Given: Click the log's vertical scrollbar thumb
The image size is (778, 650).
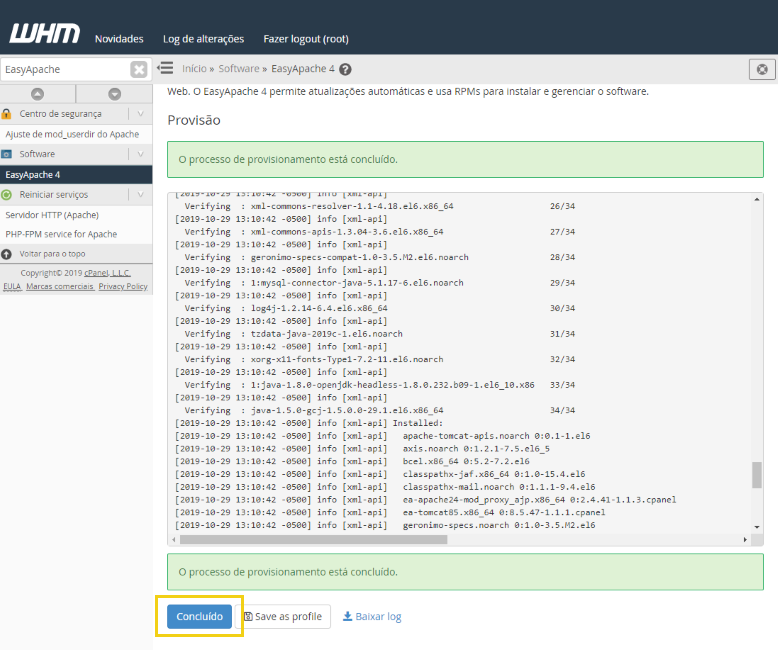Looking at the screenshot, I should coord(757,475).
